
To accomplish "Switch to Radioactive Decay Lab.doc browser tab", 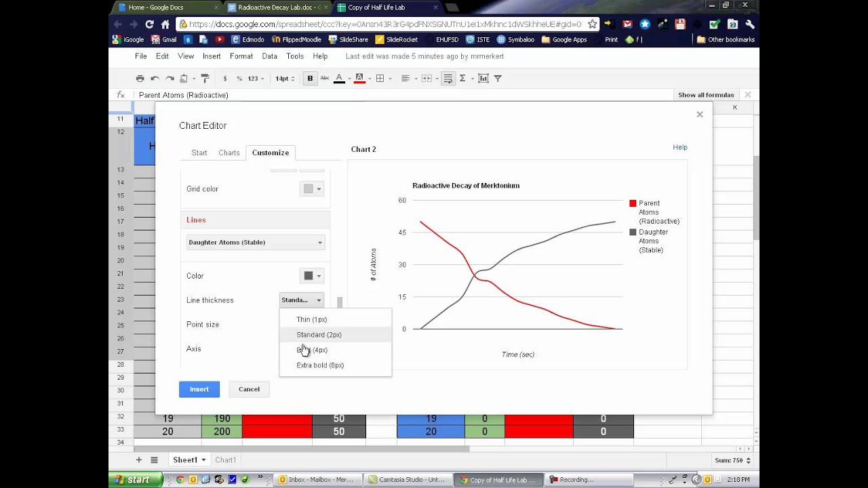I will [x=278, y=7].
